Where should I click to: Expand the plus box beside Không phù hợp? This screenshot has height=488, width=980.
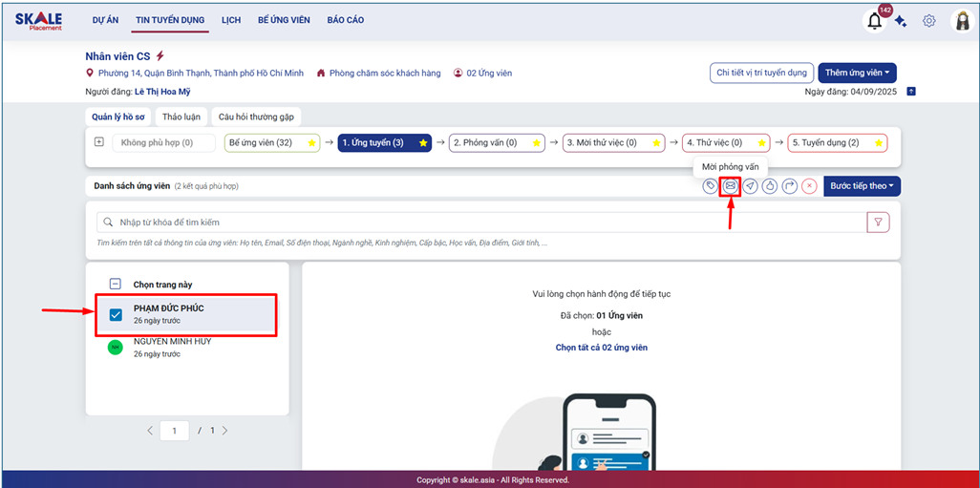(x=98, y=142)
